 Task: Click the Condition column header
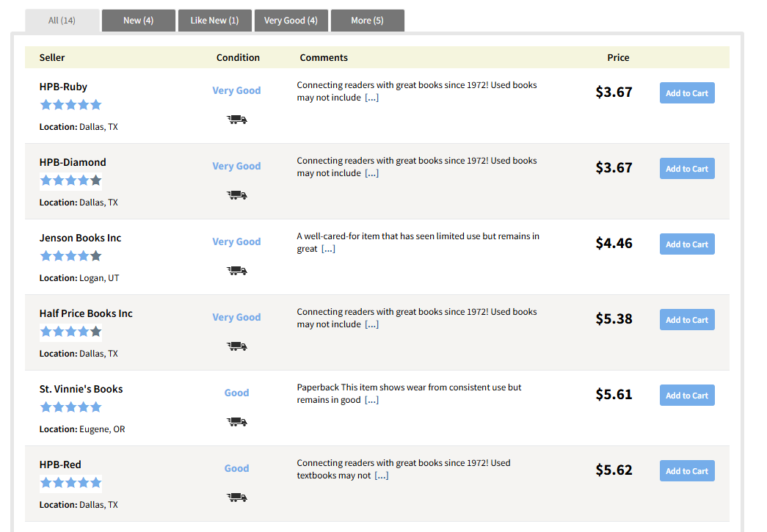click(x=239, y=58)
